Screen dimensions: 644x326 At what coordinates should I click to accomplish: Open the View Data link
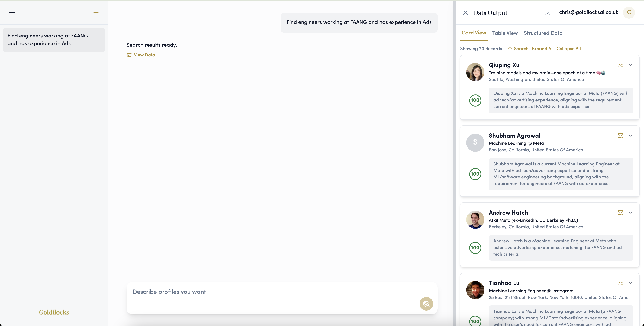[144, 55]
